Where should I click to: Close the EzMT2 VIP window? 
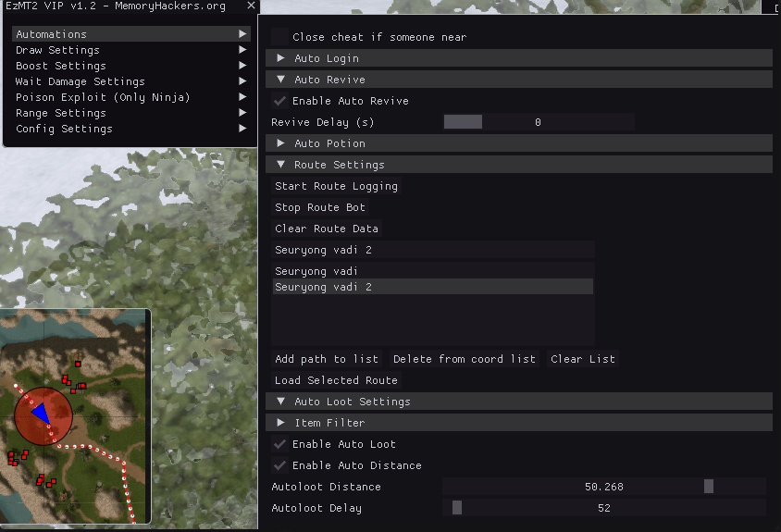point(251,6)
